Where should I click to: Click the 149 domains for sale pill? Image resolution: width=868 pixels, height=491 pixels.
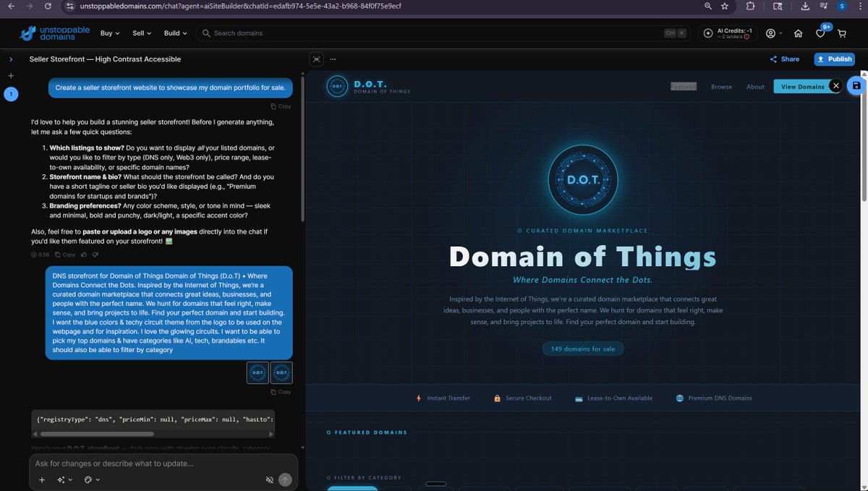tap(583, 349)
